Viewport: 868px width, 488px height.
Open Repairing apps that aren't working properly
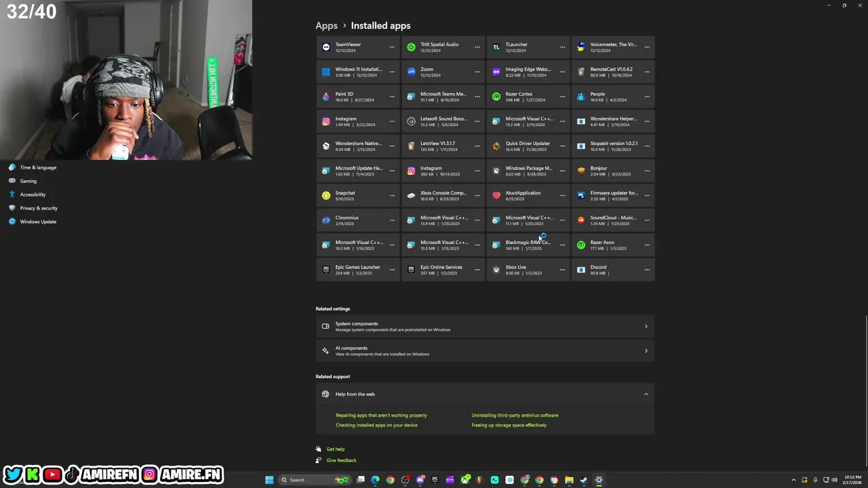(x=381, y=415)
